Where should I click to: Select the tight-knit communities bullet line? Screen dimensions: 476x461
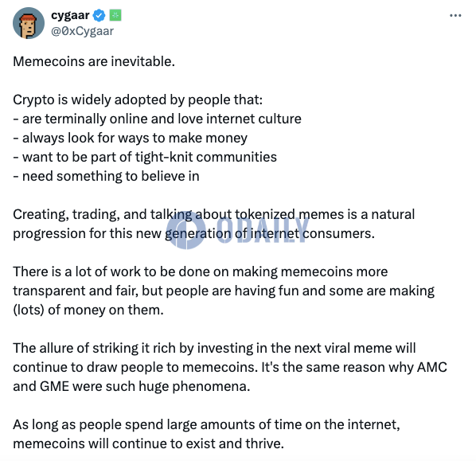145,158
